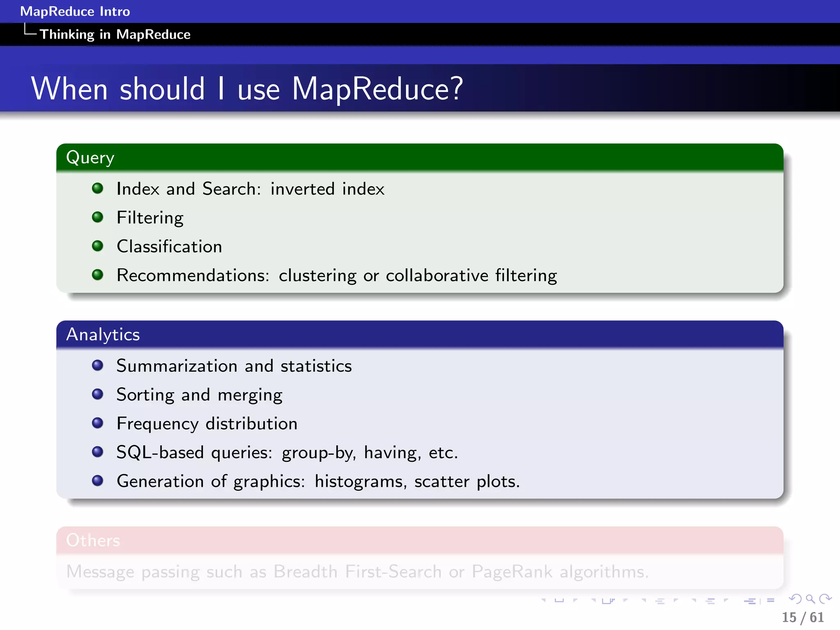The image size is (840, 630).
Task: Click the subsection navigation icon
Action: tap(660, 601)
